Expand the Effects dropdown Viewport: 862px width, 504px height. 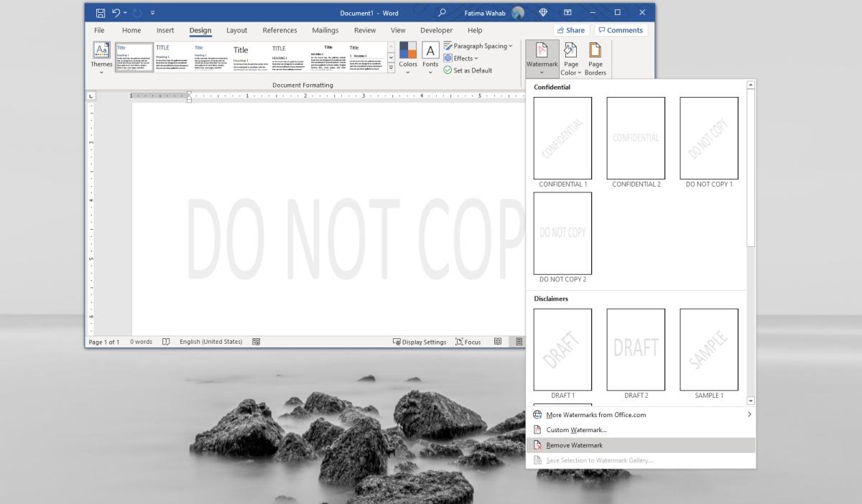[x=461, y=58]
